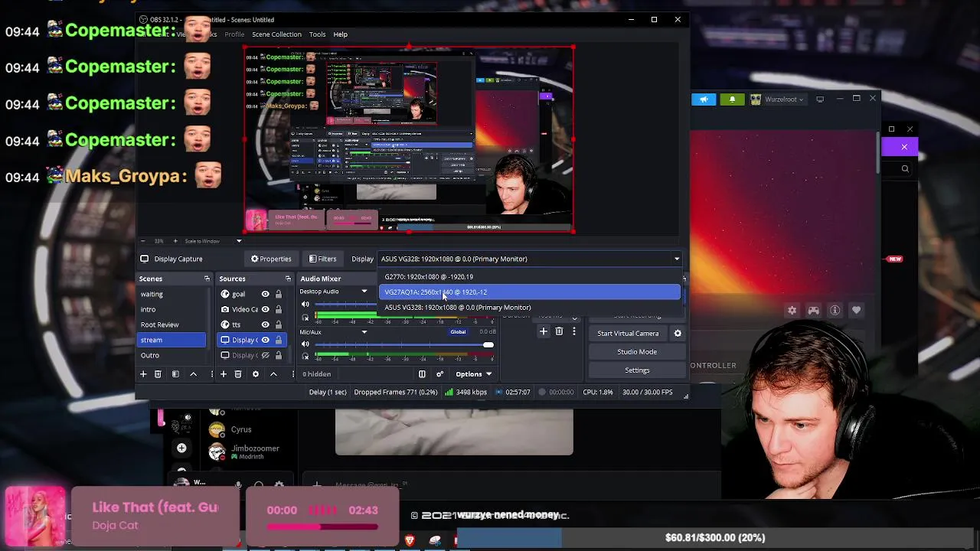Open source Properties
The height and width of the screenshot is (551, 980).
click(271, 259)
